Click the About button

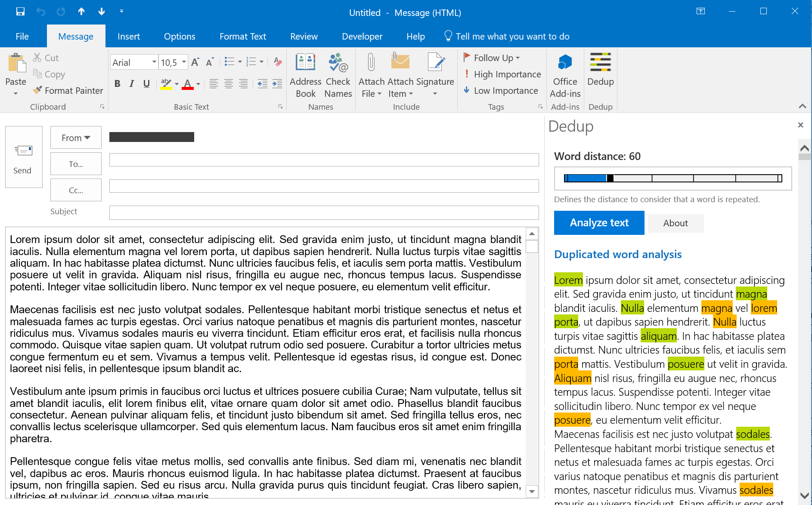click(x=676, y=223)
